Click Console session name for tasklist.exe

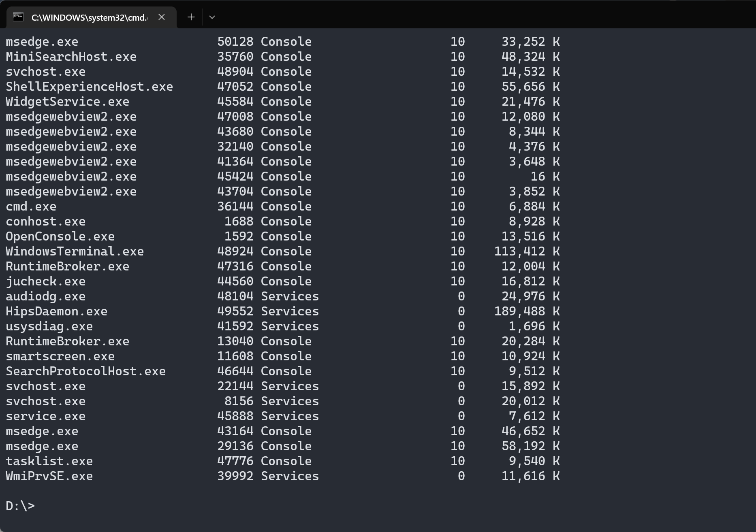click(286, 461)
